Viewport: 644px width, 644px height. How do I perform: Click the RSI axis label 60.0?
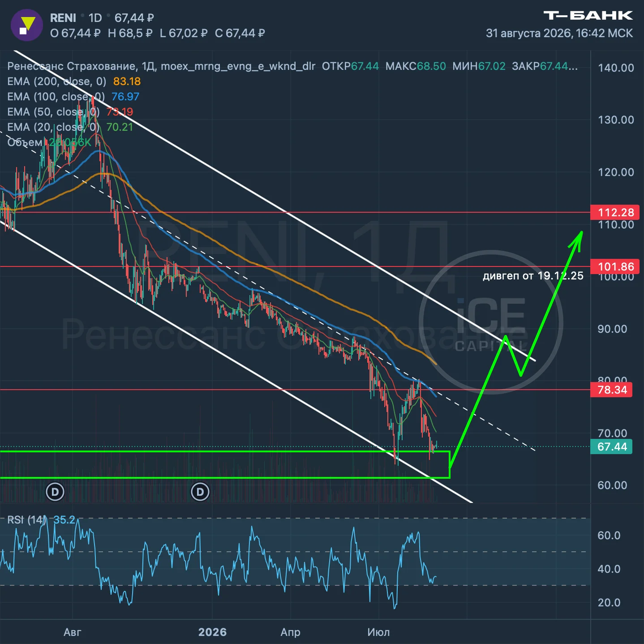pyautogui.click(x=609, y=536)
